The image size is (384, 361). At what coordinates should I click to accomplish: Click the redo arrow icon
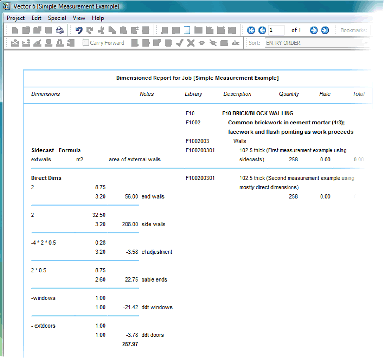(x=90, y=30)
